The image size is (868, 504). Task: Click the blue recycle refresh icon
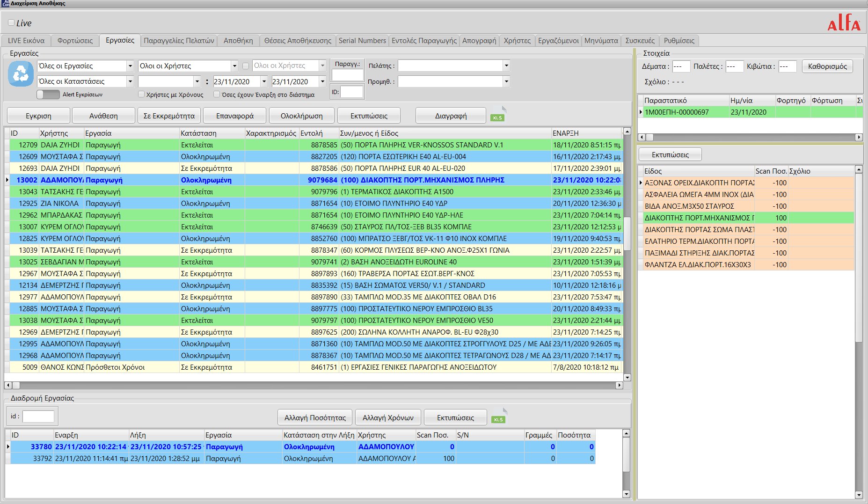click(21, 73)
